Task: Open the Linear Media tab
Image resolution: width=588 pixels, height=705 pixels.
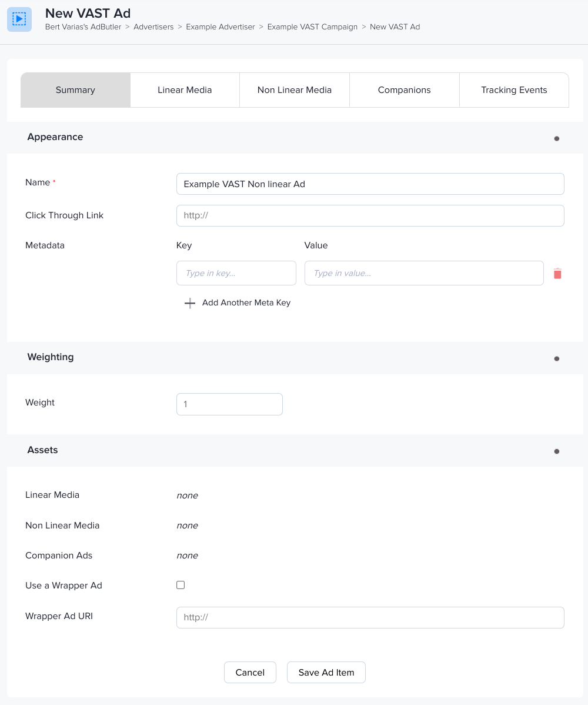Action: point(185,90)
